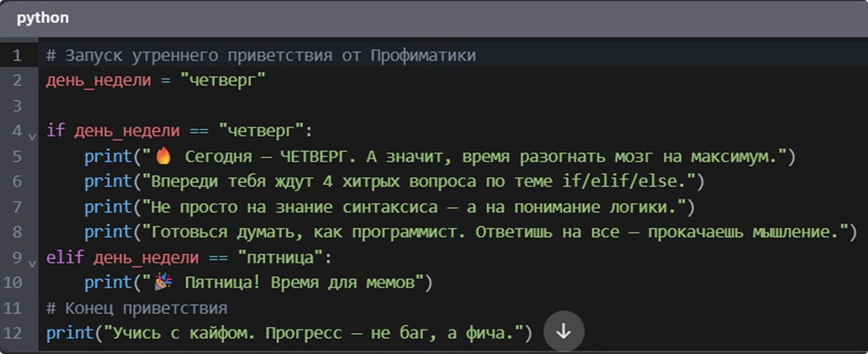The width and height of the screenshot is (868, 354).
Task: Click the if keyword on line 4
Action: pos(55,131)
